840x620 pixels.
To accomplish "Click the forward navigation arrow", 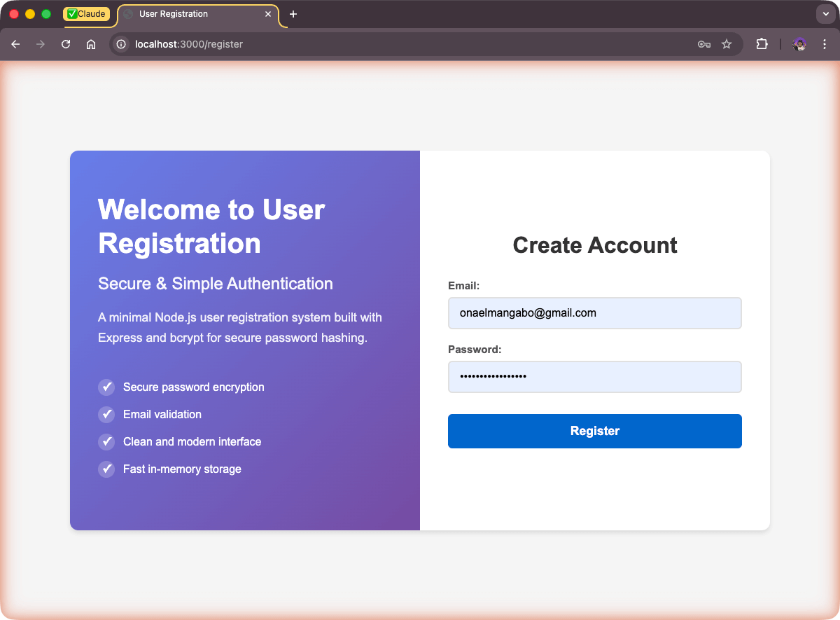I will click(41, 43).
